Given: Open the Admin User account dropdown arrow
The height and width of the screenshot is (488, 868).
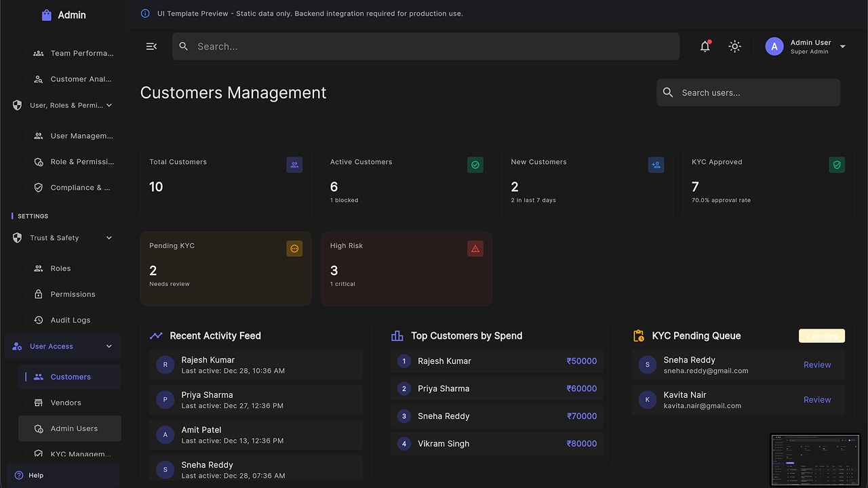Looking at the screenshot, I should [843, 47].
